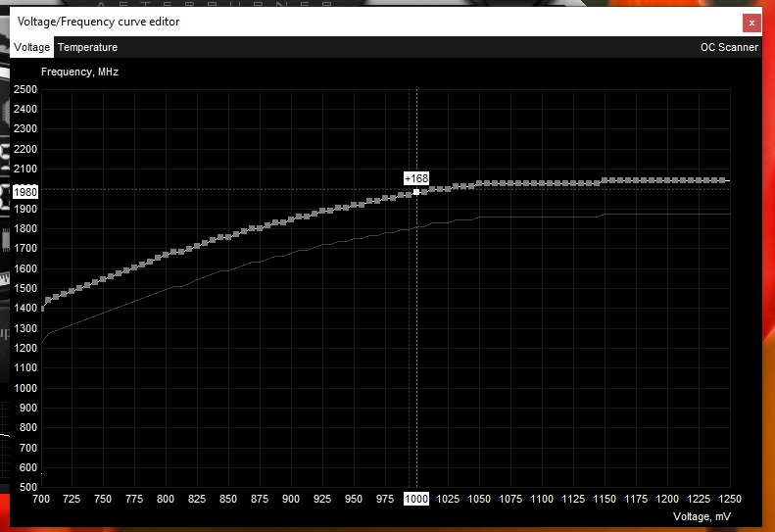Open the OC Scanner
The height and width of the screenshot is (532, 775).
[729, 47]
